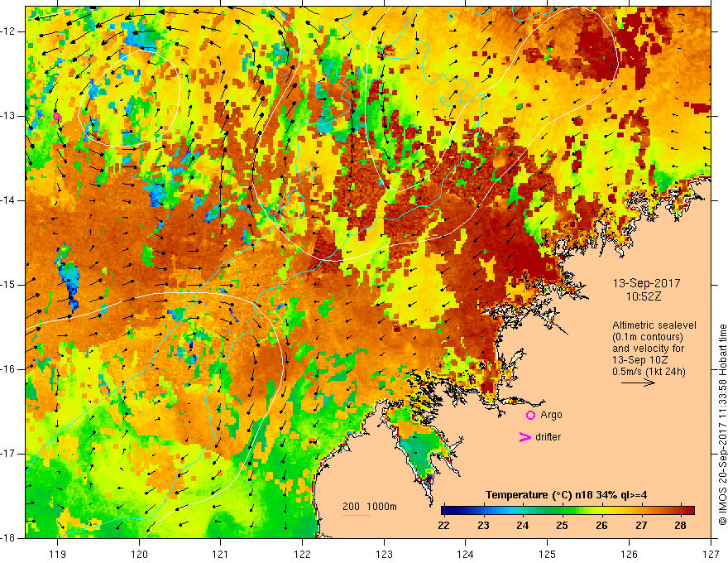Click the latitude label '-18'
This screenshot has height=563, width=728.
(8, 538)
